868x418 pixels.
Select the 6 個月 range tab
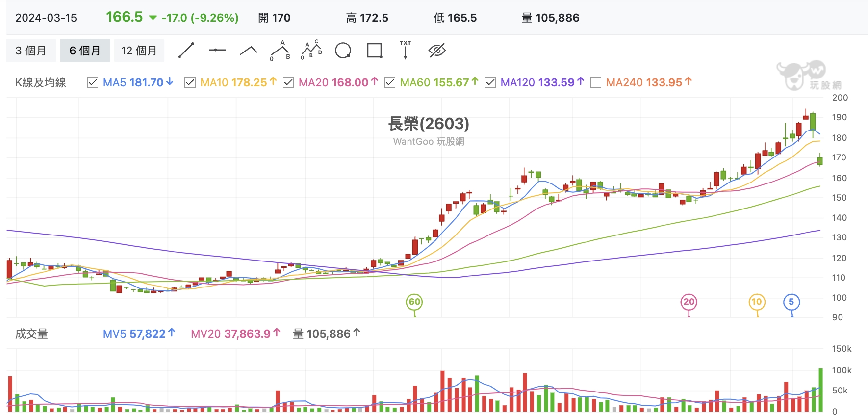[85, 51]
